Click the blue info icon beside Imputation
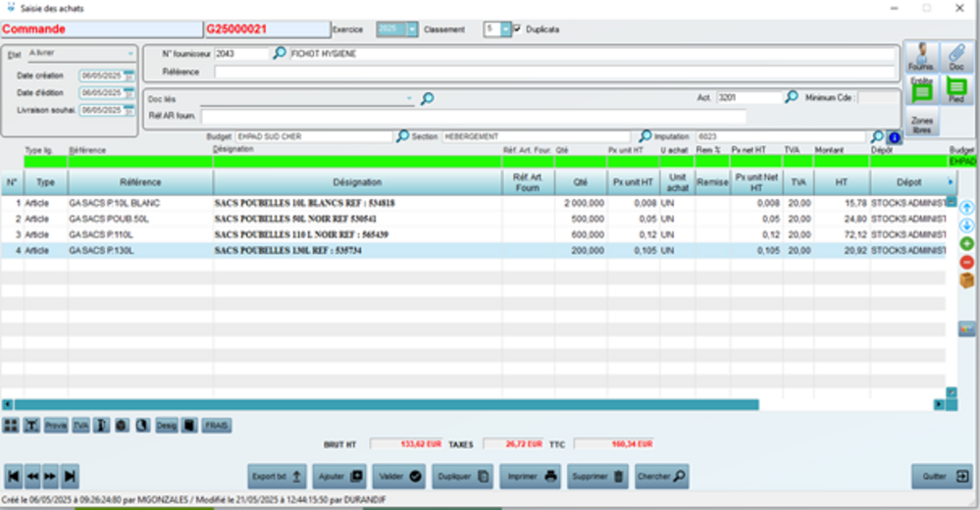Screen dimensions: 980x510 (x=894, y=137)
